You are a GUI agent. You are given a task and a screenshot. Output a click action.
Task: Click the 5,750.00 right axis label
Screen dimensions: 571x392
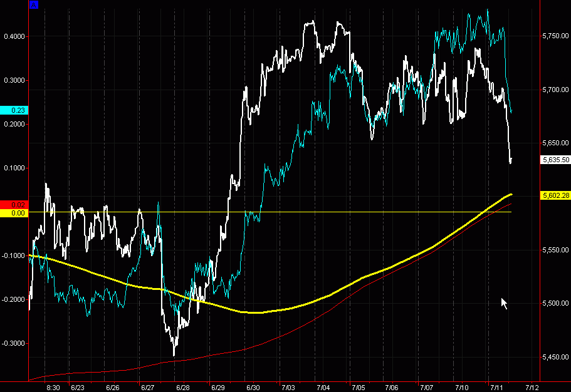point(555,36)
